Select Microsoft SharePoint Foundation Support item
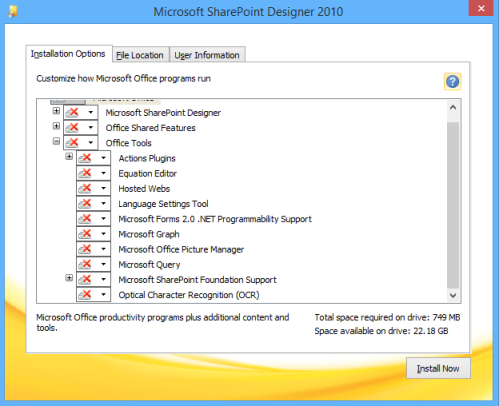The width and height of the screenshot is (499, 406). point(197,280)
